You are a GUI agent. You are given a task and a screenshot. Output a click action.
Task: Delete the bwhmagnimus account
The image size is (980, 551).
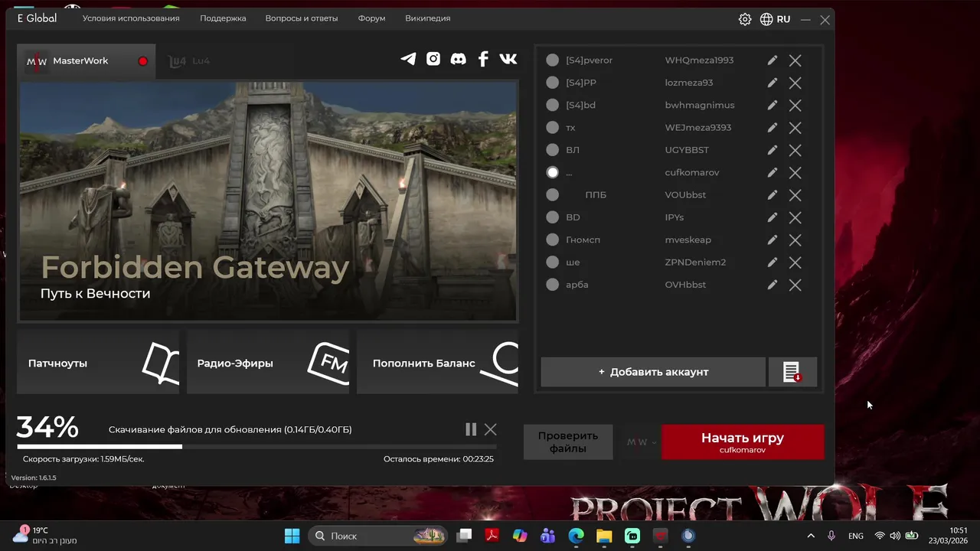click(795, 106)
